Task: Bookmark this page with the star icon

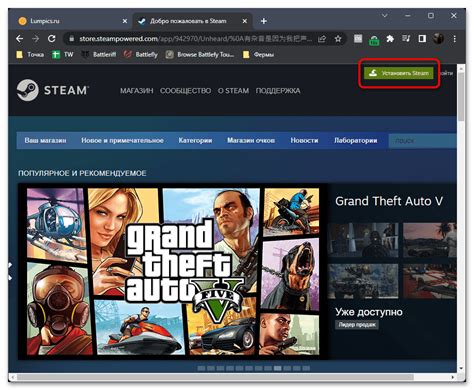Action: (338, 39)
